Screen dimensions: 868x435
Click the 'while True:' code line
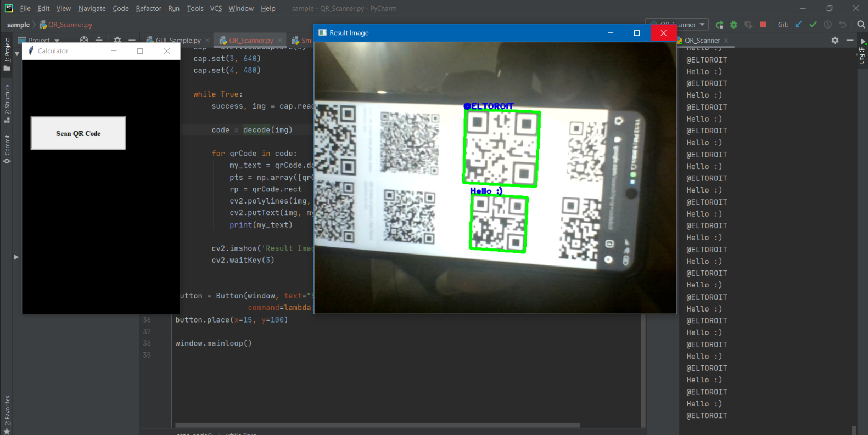point(217,94)
